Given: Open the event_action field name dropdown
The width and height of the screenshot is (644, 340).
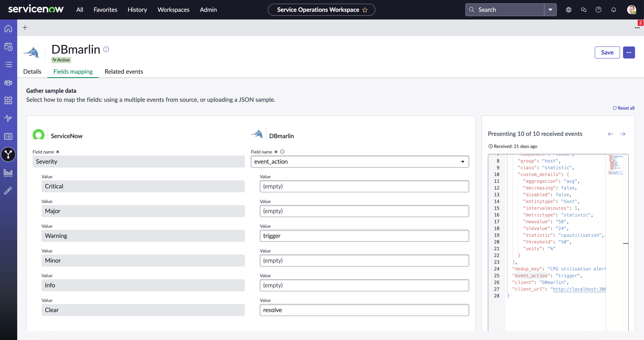Looking at the screenshot, I should [360, 162].
